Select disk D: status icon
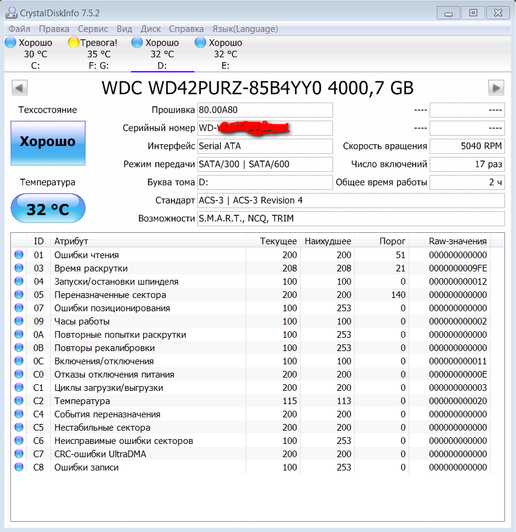 click(137, 43)
